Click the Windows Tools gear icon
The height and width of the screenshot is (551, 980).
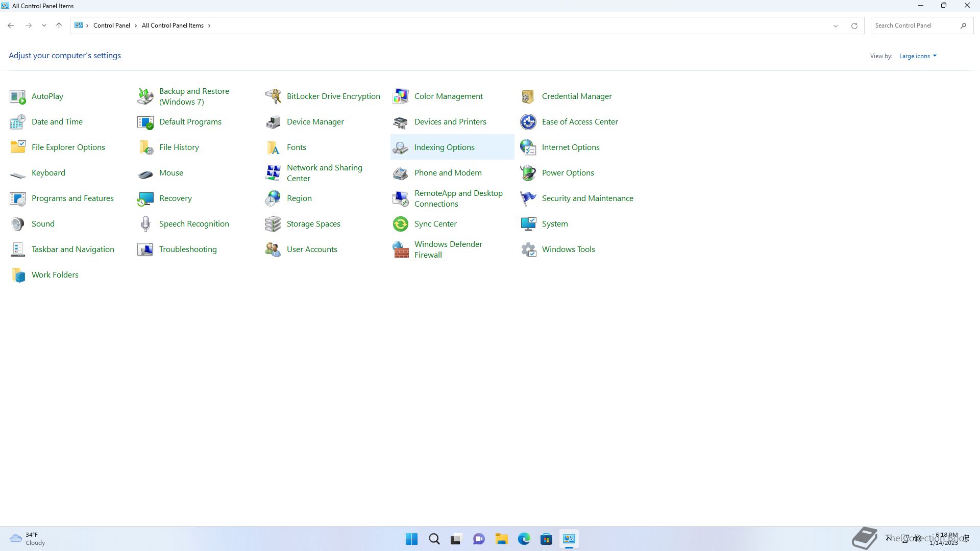point(528,249)
